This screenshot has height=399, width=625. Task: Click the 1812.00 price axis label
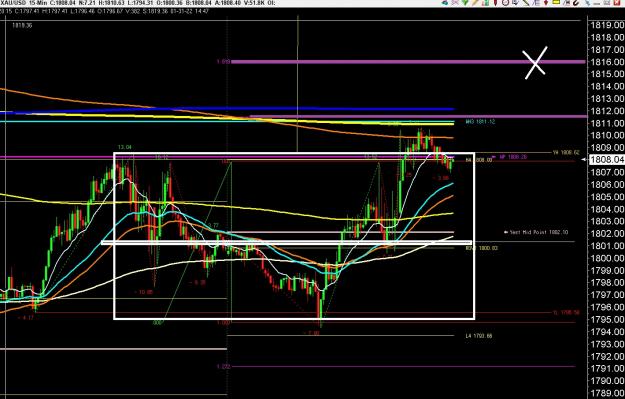[607, 111]
